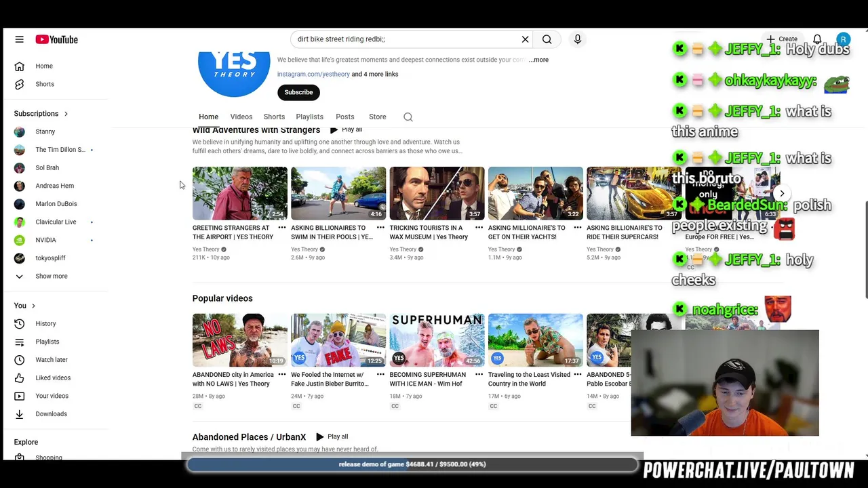The height and width of the screenshot is (488, 868).
Task: Open the account avatar menu
Action: click(843, 39)
